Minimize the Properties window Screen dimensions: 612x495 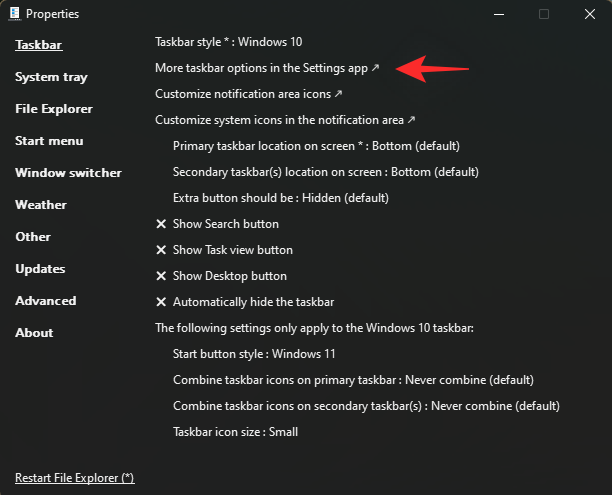click(x=498, y=14)
